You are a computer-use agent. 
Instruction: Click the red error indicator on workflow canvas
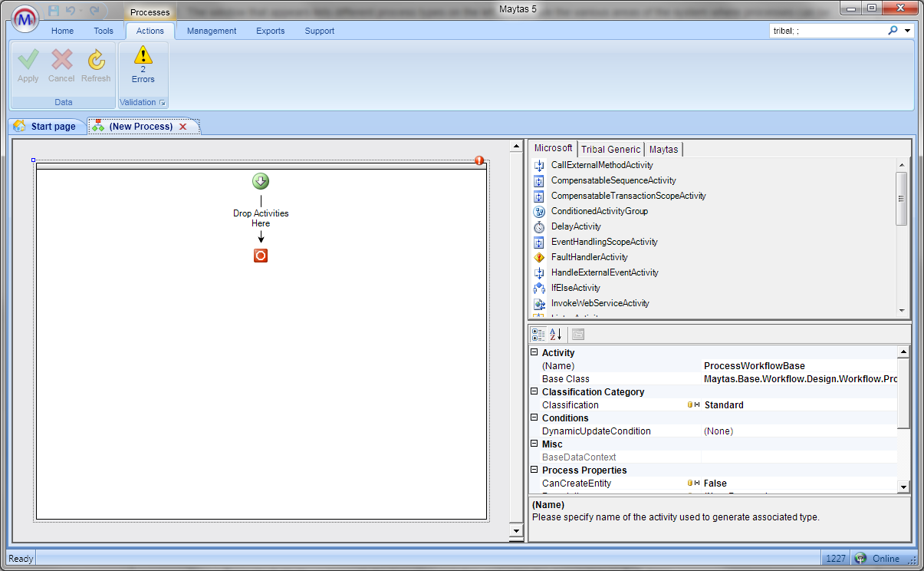(479, 160)
